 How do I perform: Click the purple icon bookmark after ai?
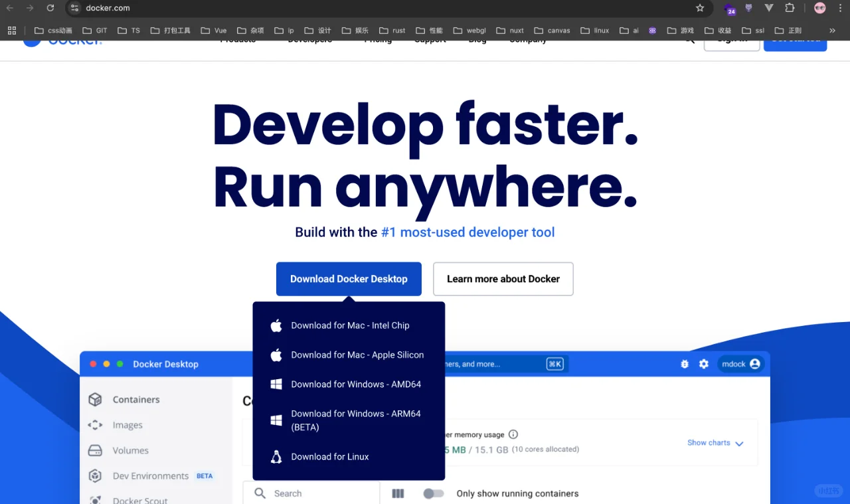653,31
